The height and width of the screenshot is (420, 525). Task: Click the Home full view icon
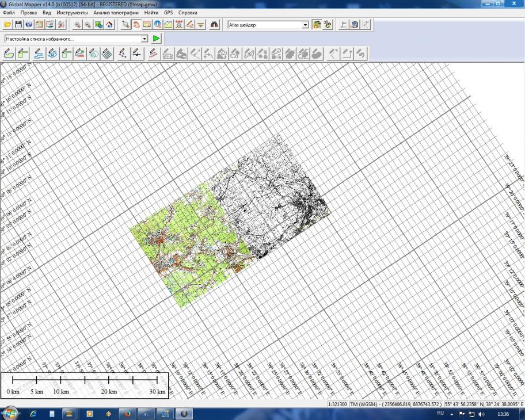[109, 25]
